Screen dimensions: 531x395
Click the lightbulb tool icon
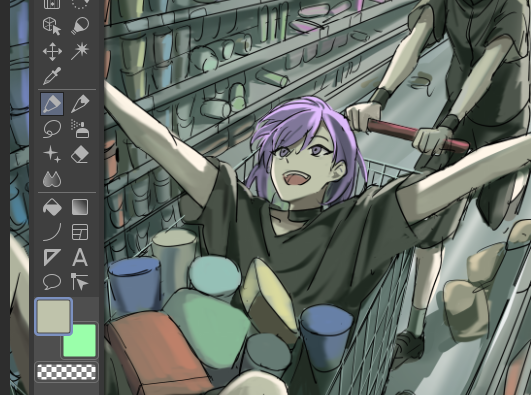[x=80, y=26]
